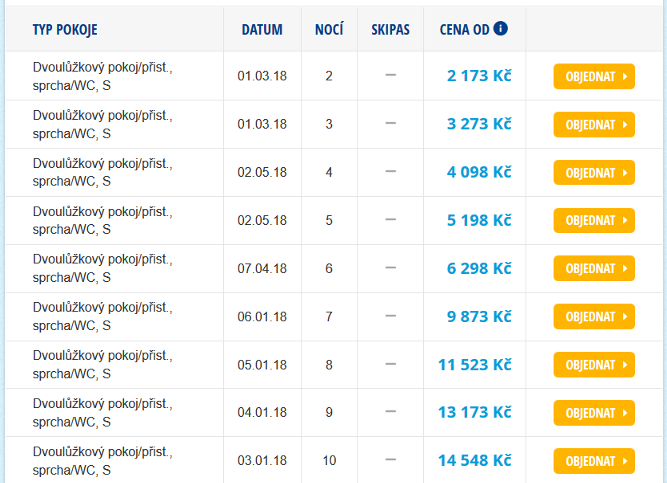Click the info icon next to CENA OD

pos(500,29)
